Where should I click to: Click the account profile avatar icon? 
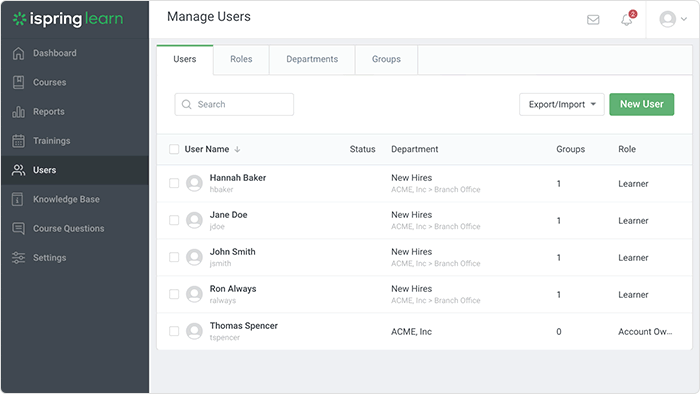click(667, 19)
